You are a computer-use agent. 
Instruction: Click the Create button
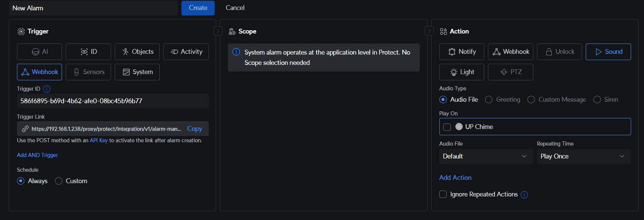[x=198, y=8]
